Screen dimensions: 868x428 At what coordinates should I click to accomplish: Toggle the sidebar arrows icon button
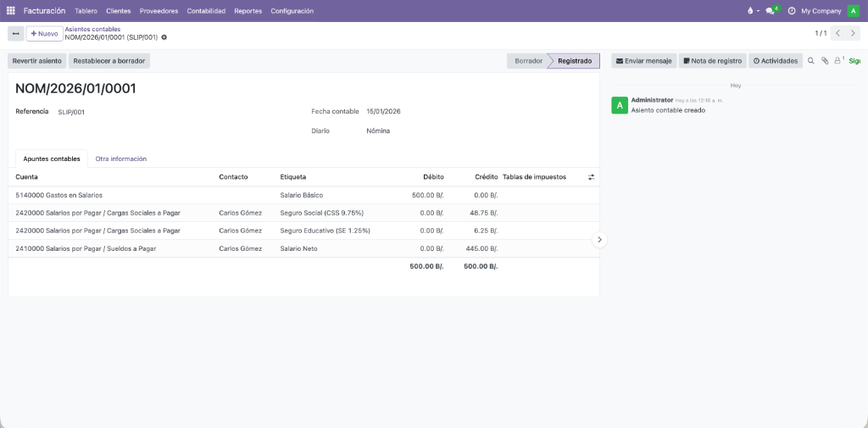click(x=15, y=33)
